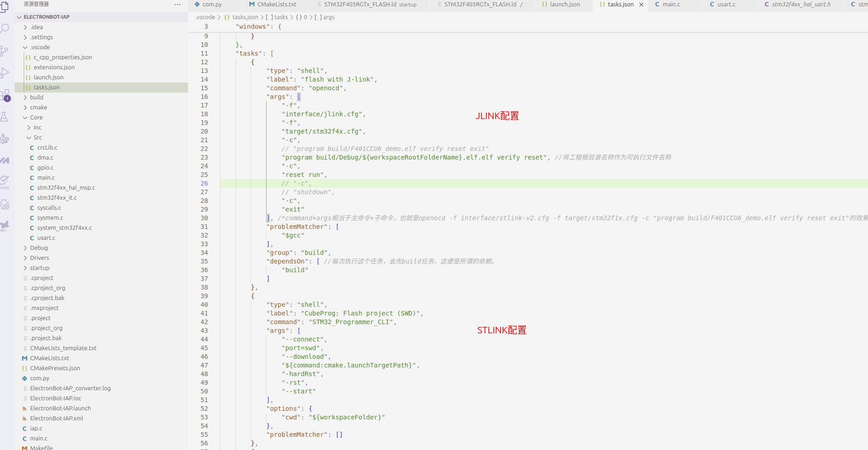
Task: Open the Run and Debug view
Action: 5,73
